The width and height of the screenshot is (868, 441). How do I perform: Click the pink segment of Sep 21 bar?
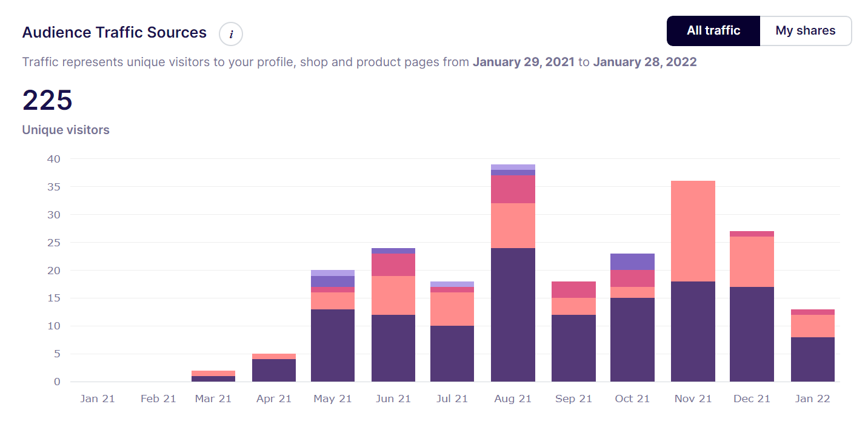point(573,289)
